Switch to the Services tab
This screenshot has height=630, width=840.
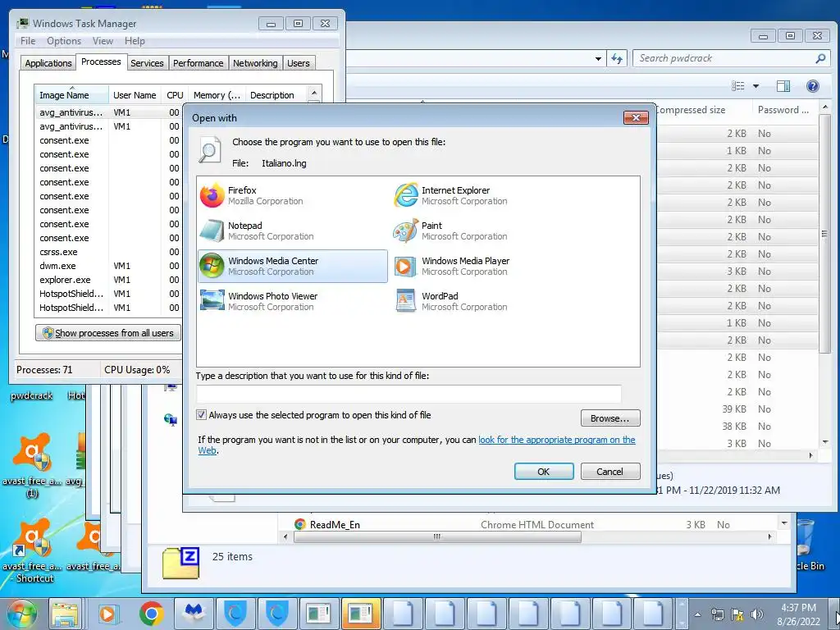pos(147,63)
